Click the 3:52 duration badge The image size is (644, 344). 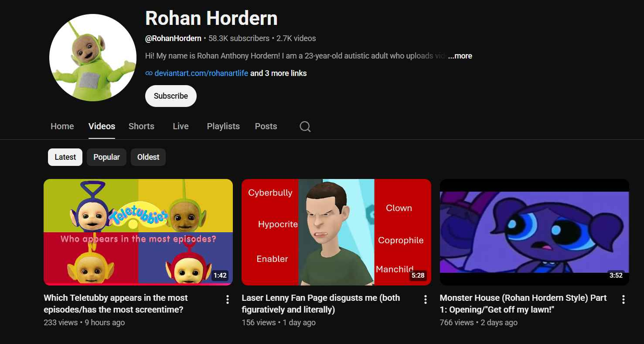[616, 275]
